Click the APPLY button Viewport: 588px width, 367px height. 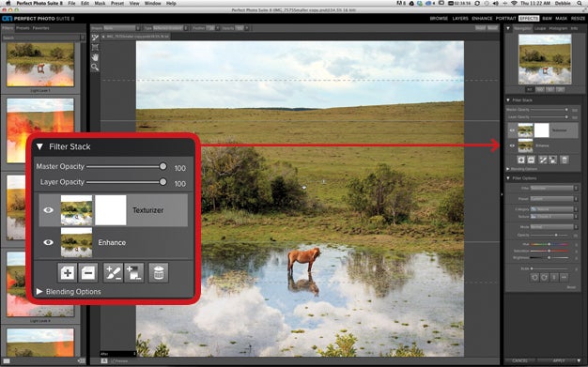559,360
